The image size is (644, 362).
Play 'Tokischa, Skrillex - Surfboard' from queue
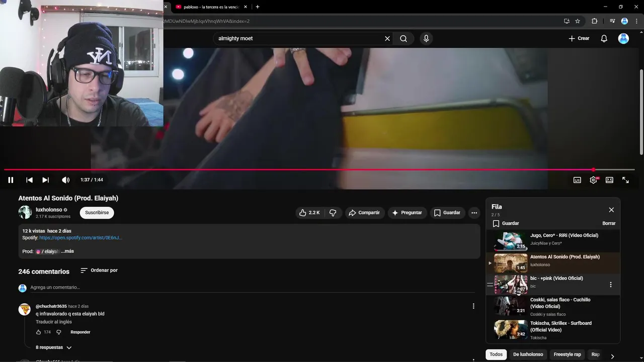point(553,330)
